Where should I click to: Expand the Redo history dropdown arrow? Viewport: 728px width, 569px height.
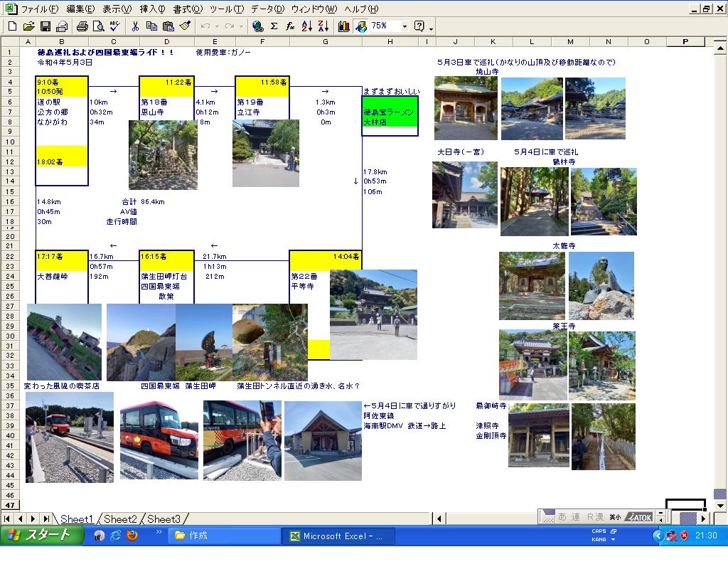click(x=241, y=26)
